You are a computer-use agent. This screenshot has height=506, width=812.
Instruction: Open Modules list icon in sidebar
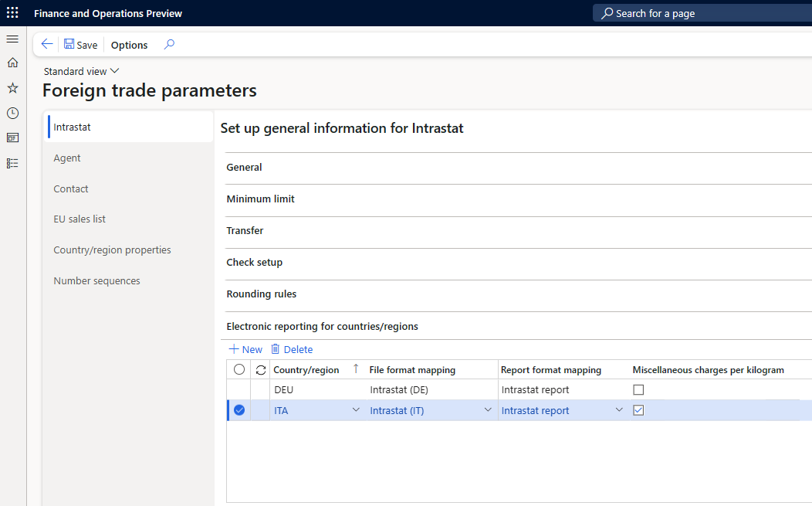pyautogui.click(x=12, y=163)
